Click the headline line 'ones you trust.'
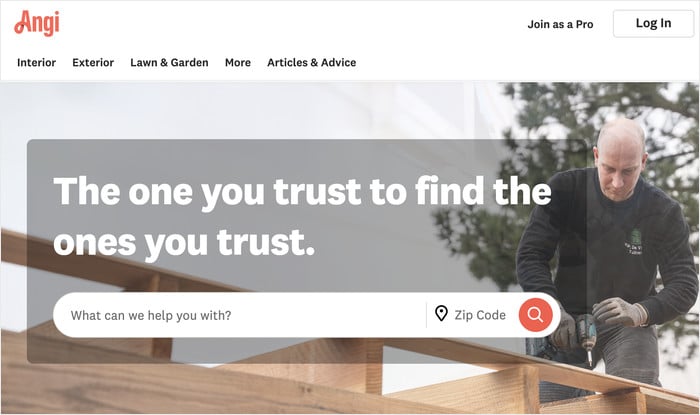Image resolution: width=700 pixels, height=415 pixels. [184, 243]
